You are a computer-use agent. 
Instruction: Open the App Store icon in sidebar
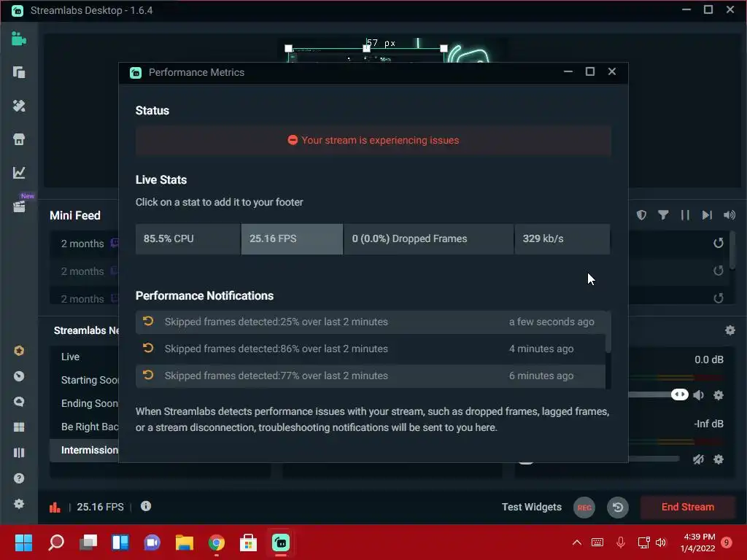point(18,139)
